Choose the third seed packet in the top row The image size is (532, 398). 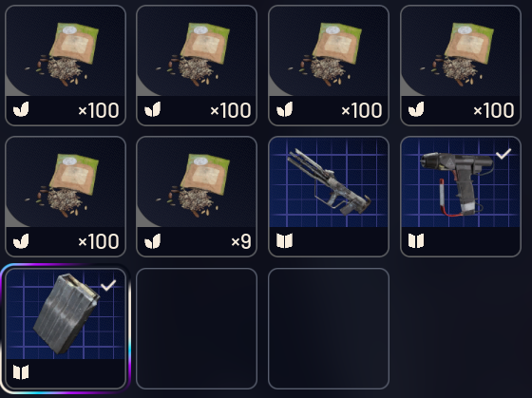329,66
